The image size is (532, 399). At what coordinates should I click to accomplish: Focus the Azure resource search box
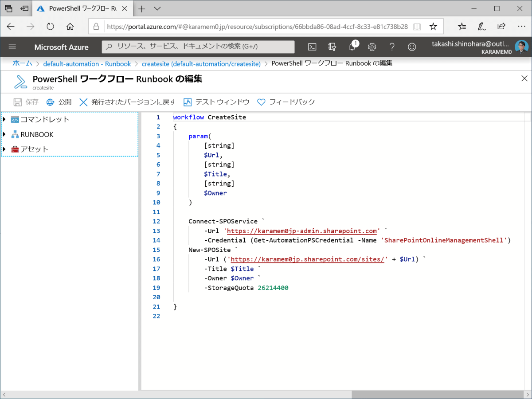tap(198, 47)
